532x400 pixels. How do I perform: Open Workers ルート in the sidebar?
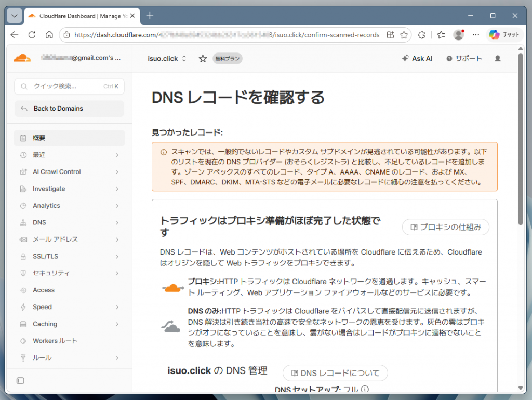tap(69, 341)
